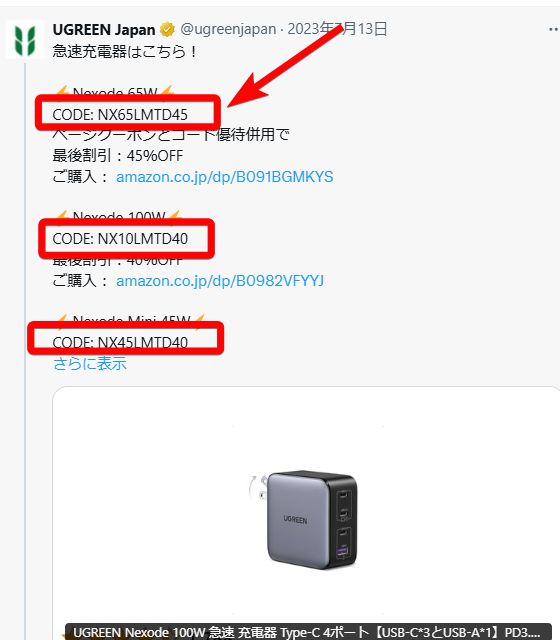Click the UGREEN charger product image
Viewport: 560px width, 640px height.
[303, 519]
